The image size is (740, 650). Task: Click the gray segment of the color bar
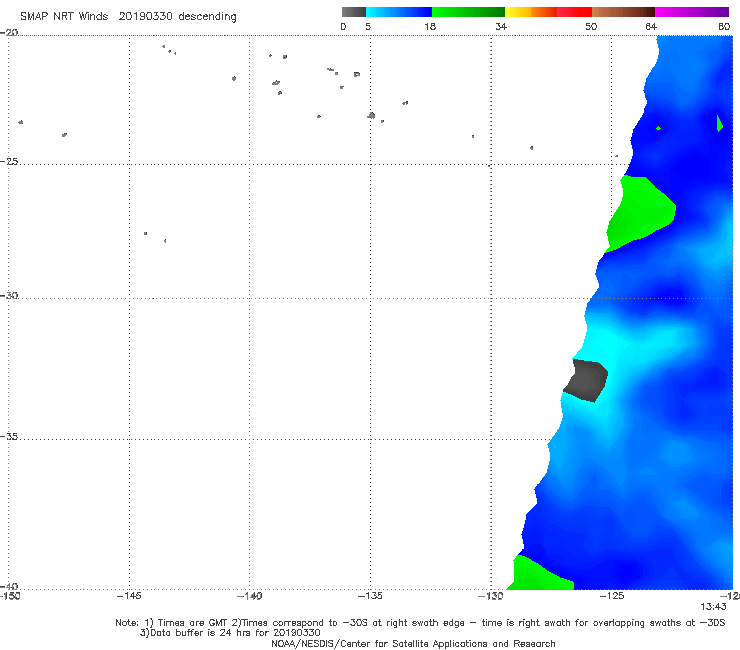(x=353, y=12)
